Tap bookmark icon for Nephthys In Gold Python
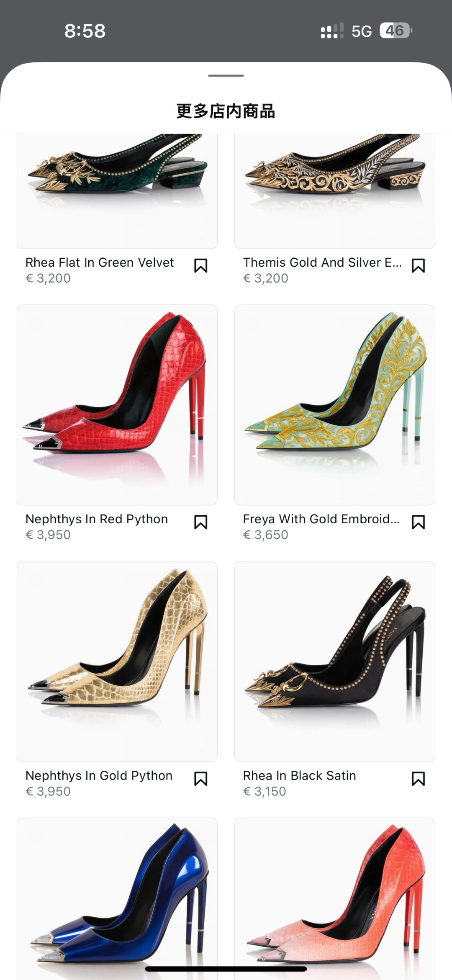 (201, 779)
